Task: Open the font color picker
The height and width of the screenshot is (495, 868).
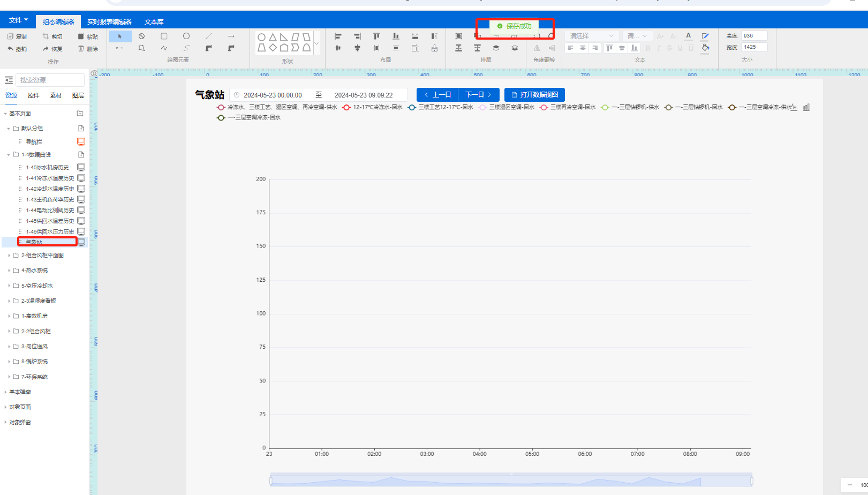Action: coord(689,36)
